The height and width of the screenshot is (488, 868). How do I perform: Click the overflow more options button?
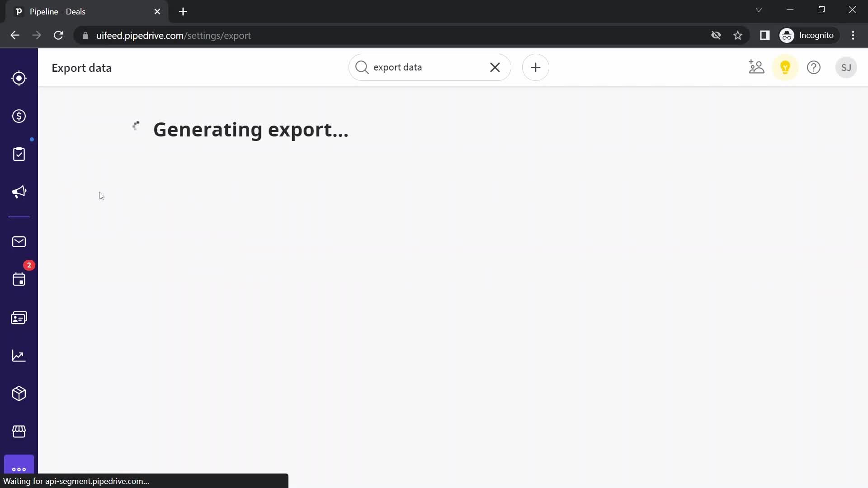pos(19,469)
